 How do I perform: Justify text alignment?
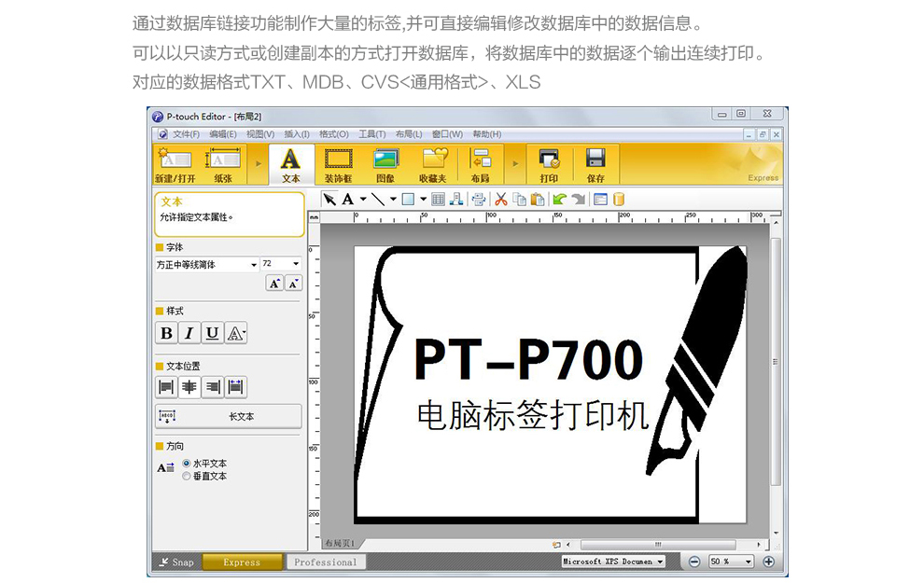coord(236,387)
